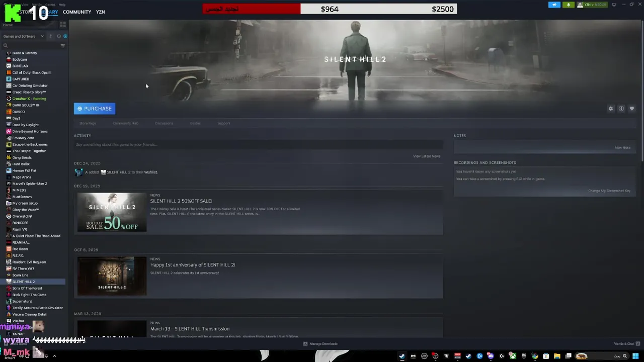
Task: Launch Xbox app from the taskbar
Action: pos(513,356)
